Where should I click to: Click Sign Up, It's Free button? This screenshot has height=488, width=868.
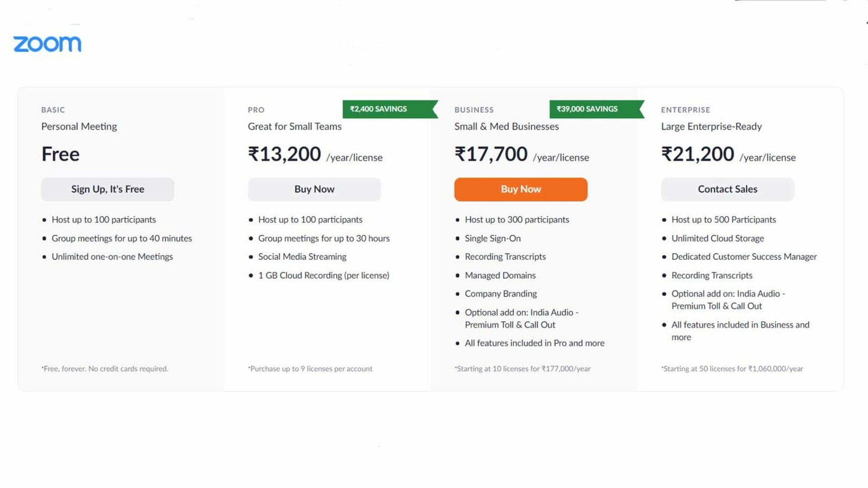[x=107, y=189]
